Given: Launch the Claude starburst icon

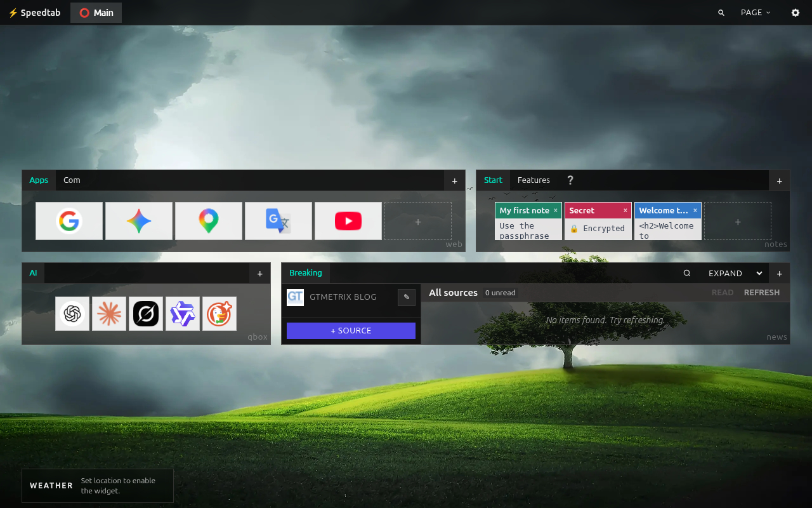Looking at the screenshot, I should (x=109, y=314).
